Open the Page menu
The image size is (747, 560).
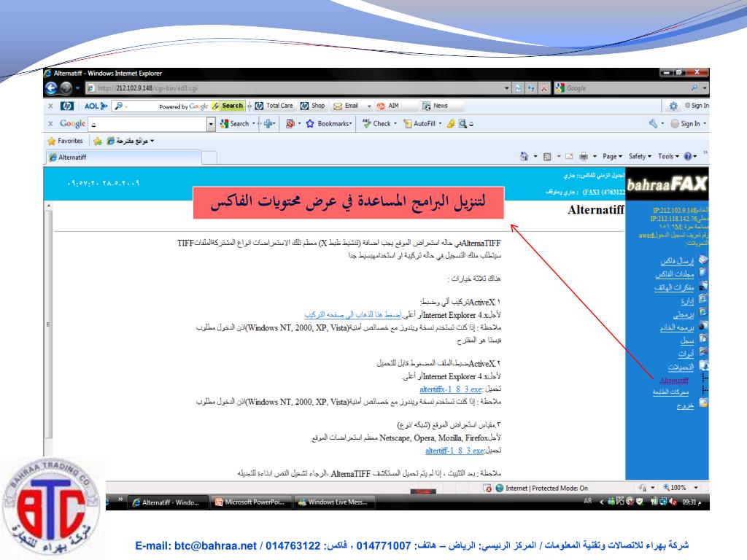click(x=612, y=156)
